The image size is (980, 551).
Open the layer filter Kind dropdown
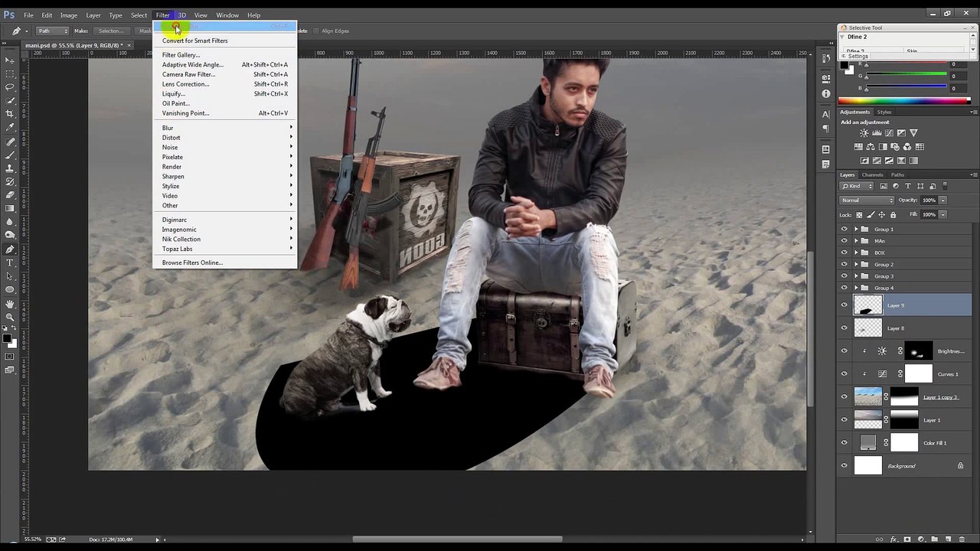tap(857, 186)
